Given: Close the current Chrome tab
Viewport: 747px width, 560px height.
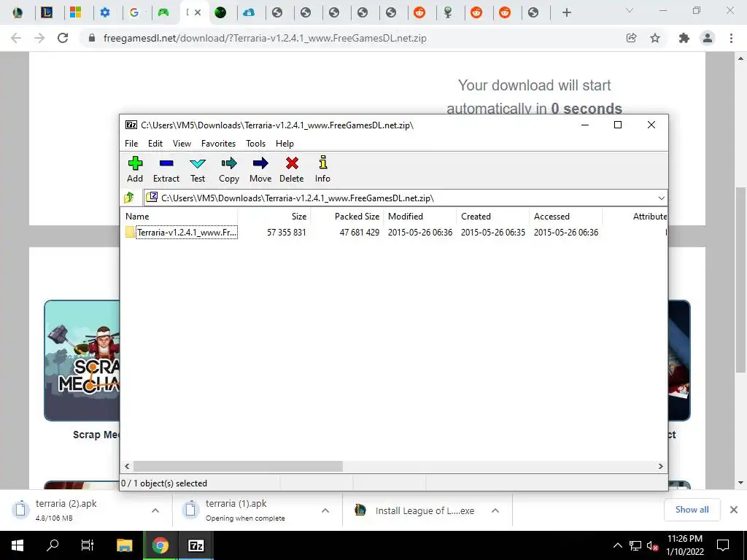Looking at the screenshot, I should [198, 12].
